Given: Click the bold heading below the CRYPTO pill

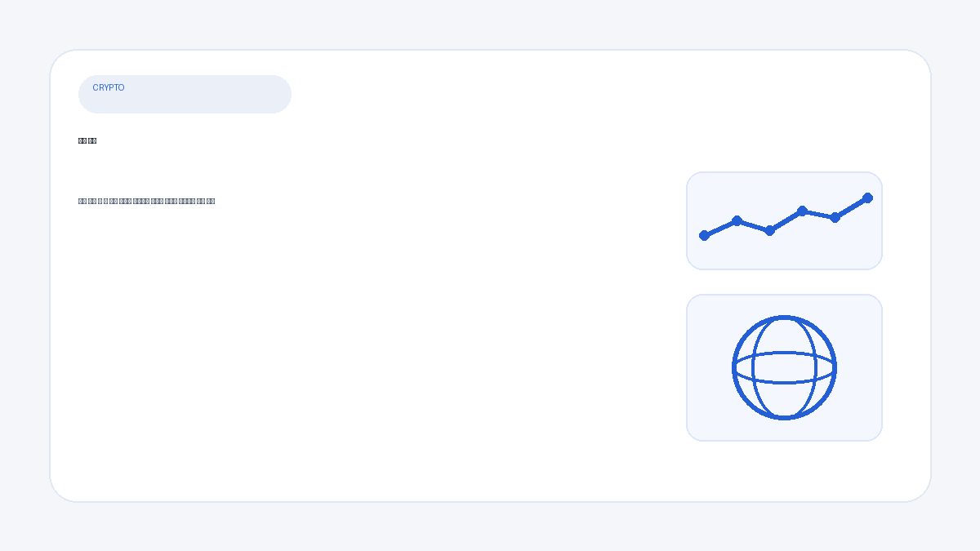Looking at the screenshot, I should pos(87,141).
